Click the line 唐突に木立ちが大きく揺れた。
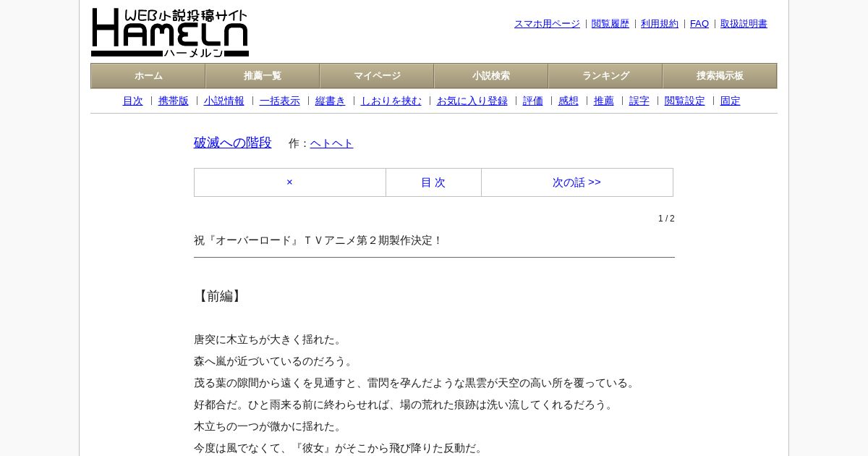 click(269, 339)
